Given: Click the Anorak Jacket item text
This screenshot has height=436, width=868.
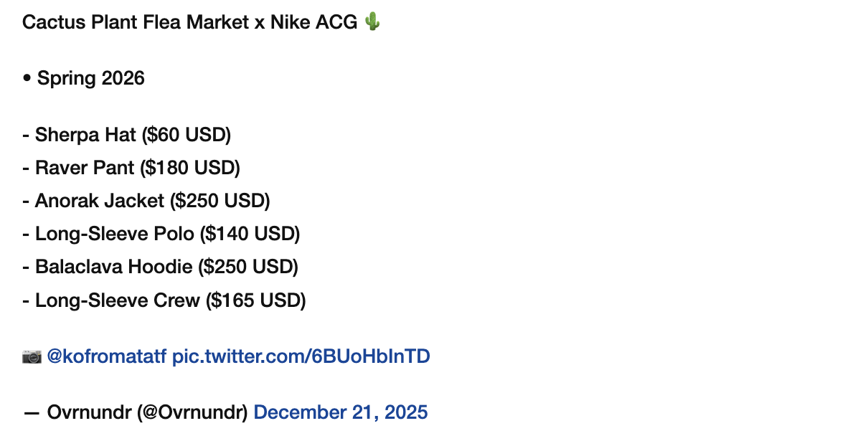Looking at the screenshot, I should tap(99, 201).
